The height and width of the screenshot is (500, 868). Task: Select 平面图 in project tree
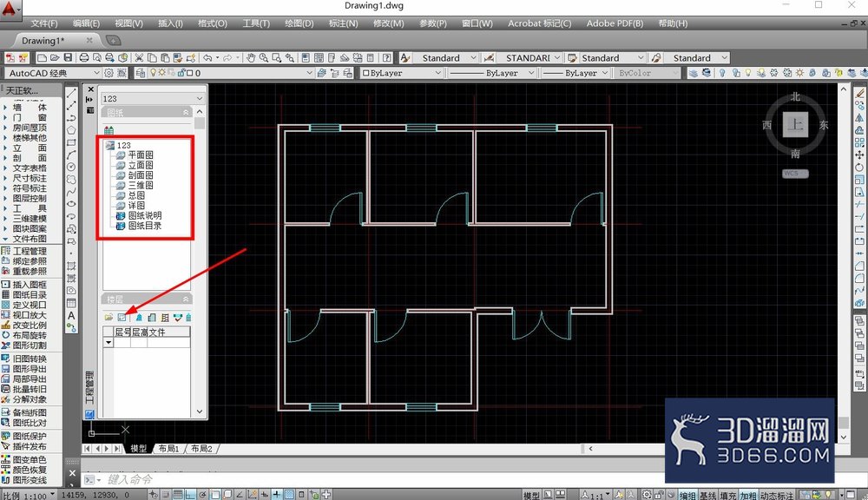pyautogui.click(x=141, y=155)
